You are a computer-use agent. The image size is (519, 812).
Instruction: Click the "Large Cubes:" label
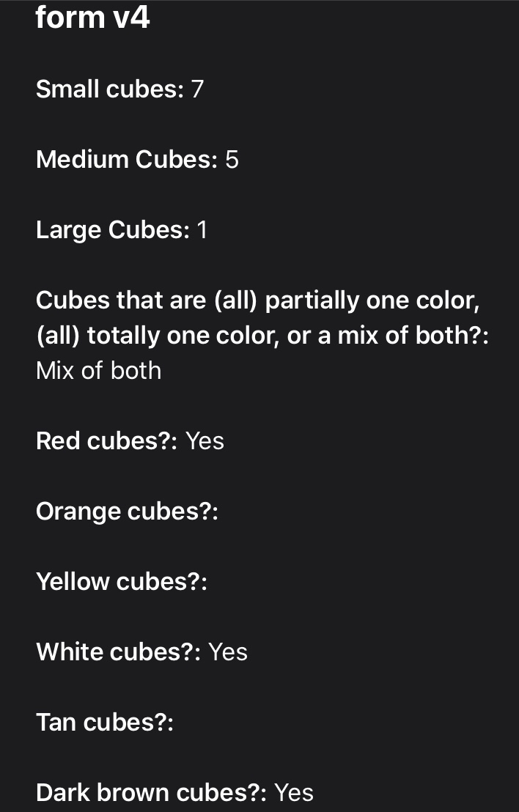pyautogui.click(x=112, y=230)
